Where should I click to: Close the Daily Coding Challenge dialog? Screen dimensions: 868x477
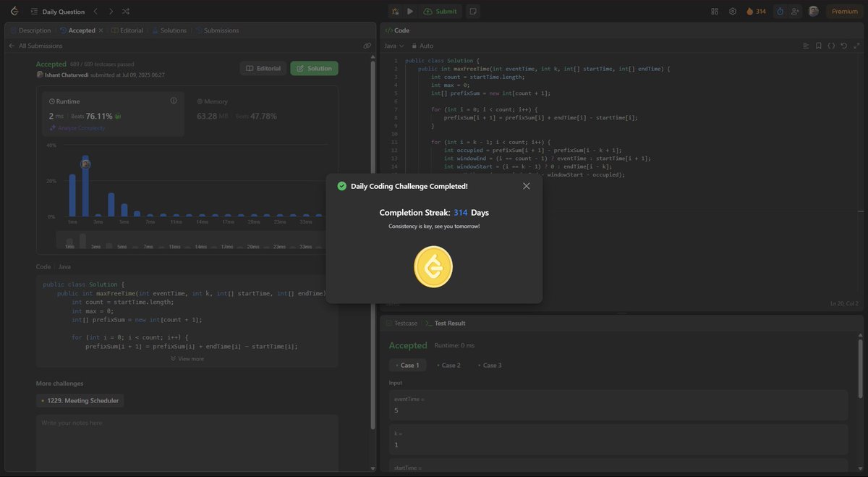point(527,186)
